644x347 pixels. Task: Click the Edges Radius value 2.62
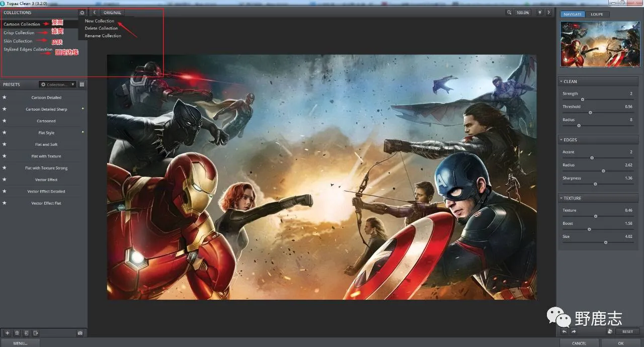pos(628,165)
